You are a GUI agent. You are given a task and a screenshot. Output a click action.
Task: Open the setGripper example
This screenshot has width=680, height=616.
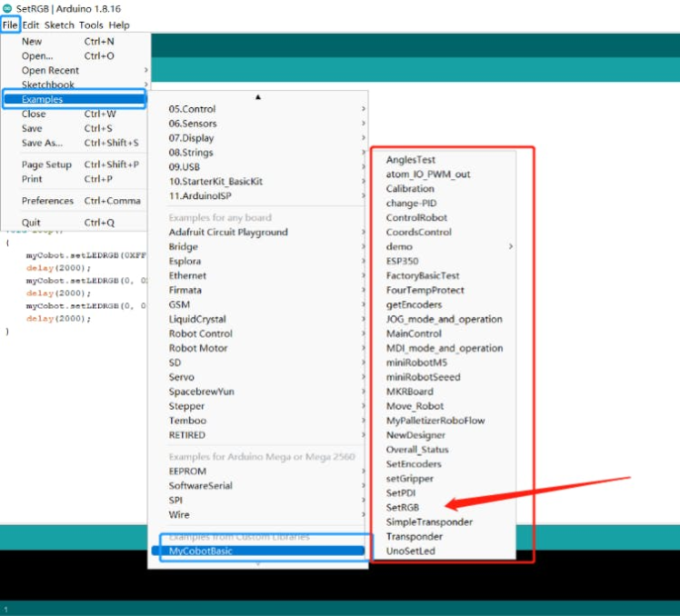point(444,479)
